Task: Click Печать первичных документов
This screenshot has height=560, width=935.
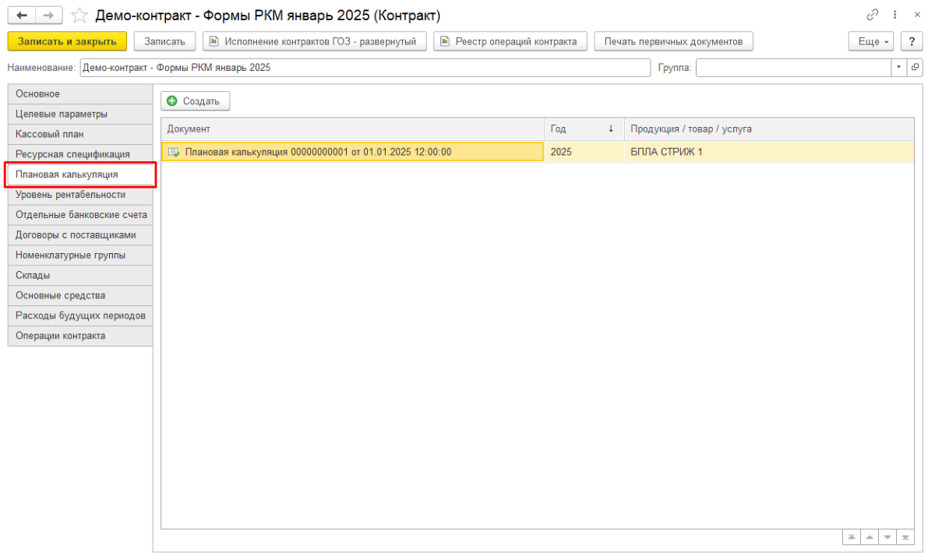Action: coord(673,41)
